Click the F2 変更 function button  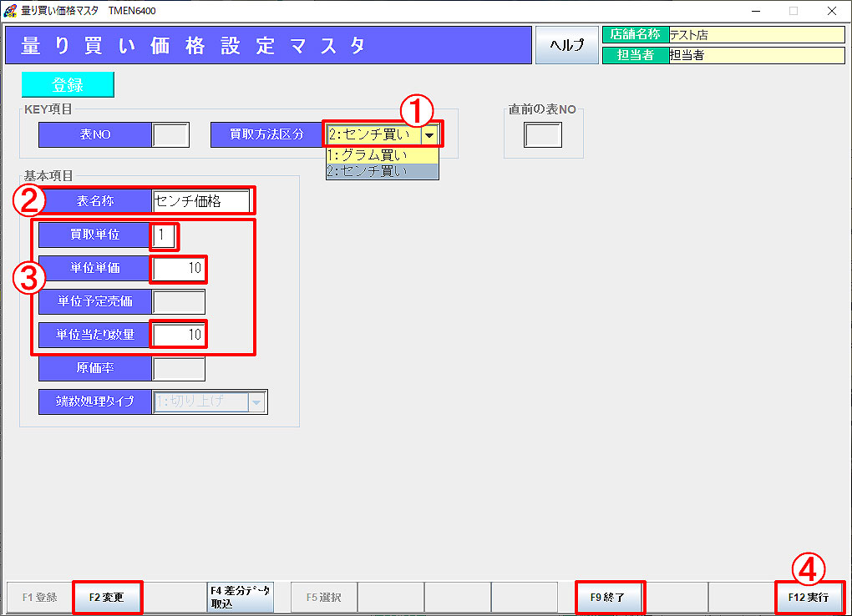click(x=107, y=597)
